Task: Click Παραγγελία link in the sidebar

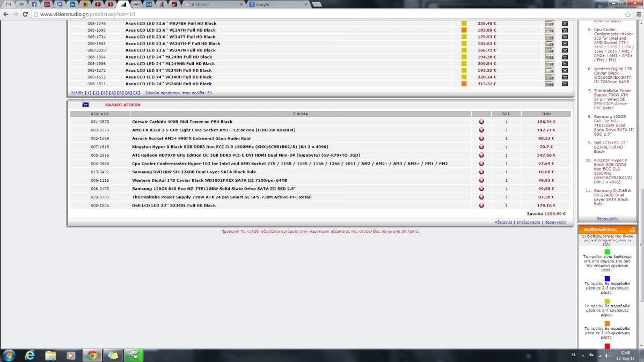Action: (607, 219)
